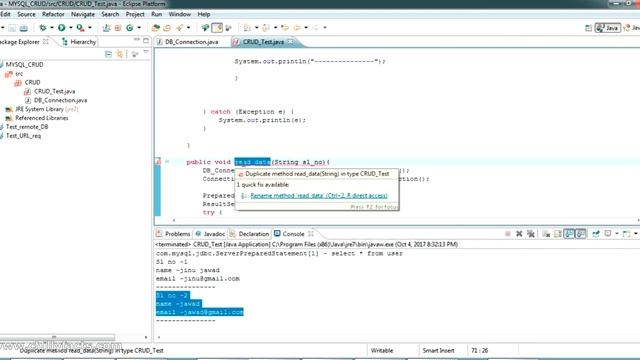Screen dimensions: 640x360
Task: Open the Run menu
Action: click(x=156, y=14)
